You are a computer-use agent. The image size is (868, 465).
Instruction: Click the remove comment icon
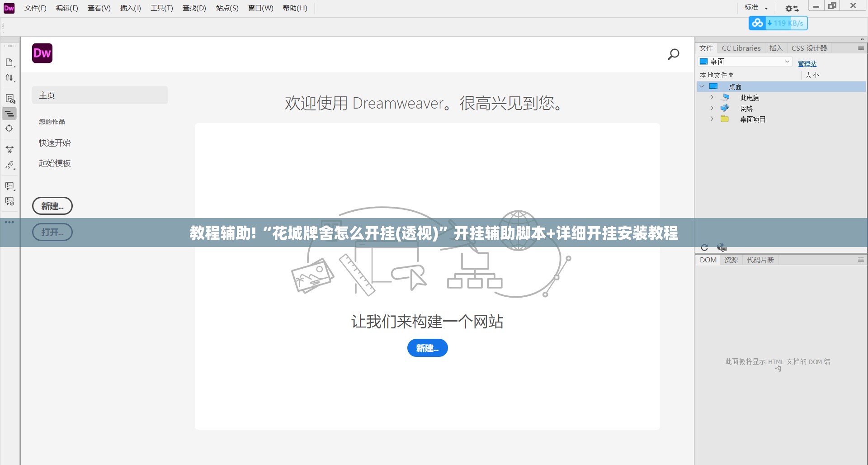(x=9, y=201)
